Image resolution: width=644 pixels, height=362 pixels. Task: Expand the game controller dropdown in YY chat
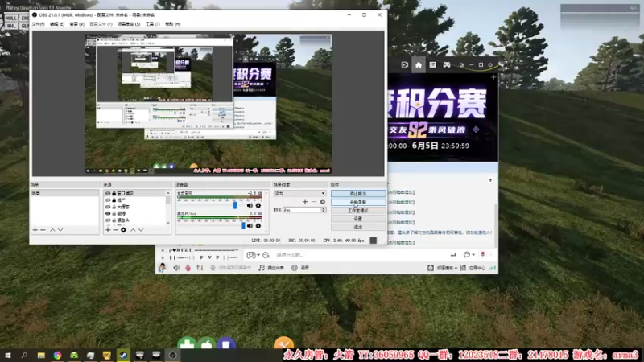pyautogui.click(x=258, y=255)
